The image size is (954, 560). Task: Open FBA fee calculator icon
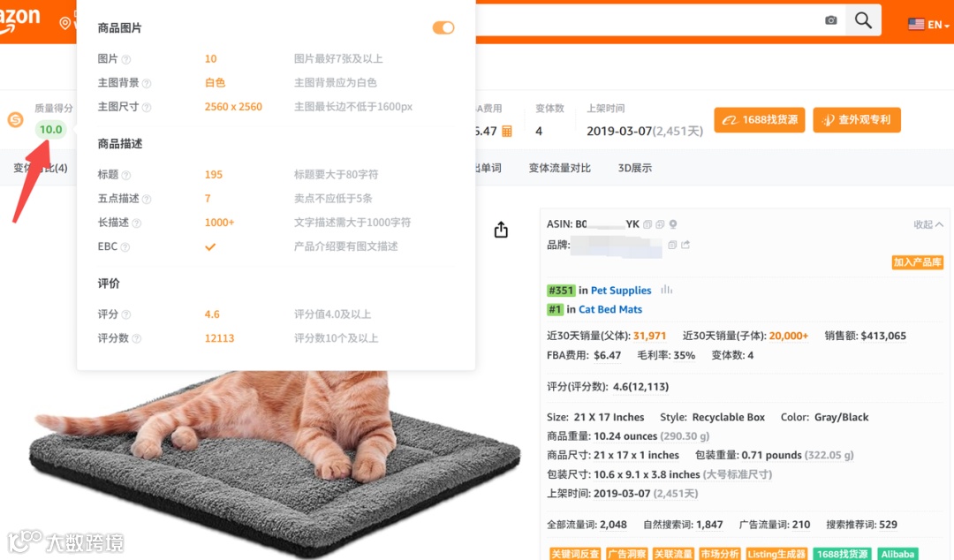pyautogui.click(x=507, y=131)
